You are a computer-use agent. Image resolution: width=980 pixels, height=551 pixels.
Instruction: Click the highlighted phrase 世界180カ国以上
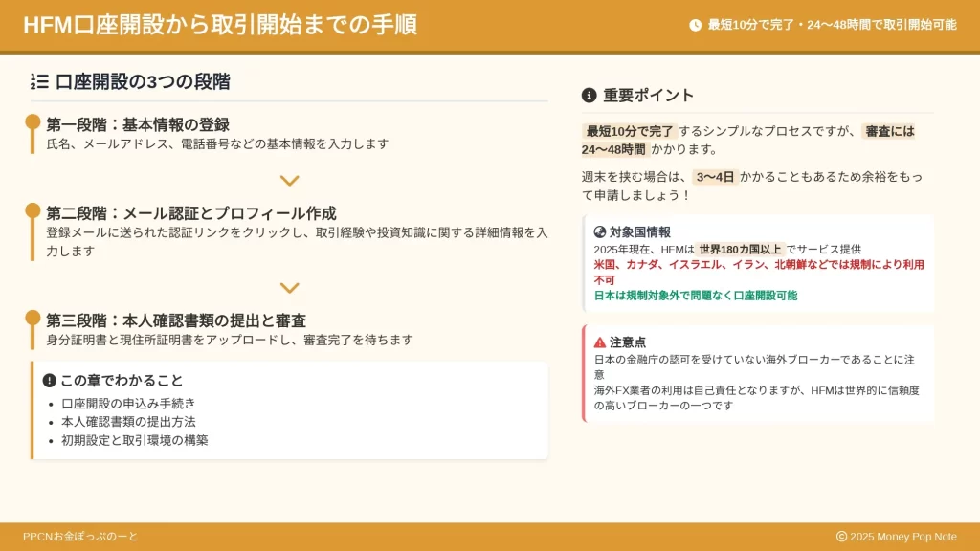click(x=740, y=250)
